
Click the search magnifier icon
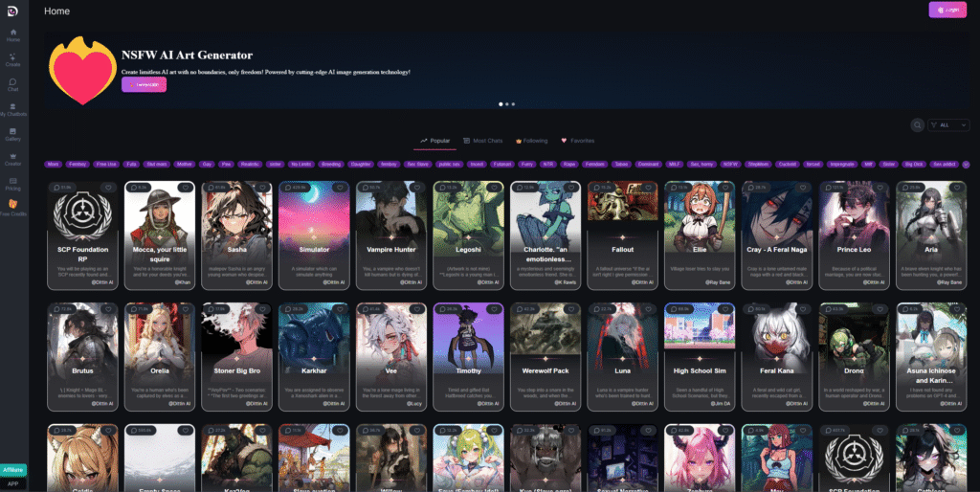point(917,125)
